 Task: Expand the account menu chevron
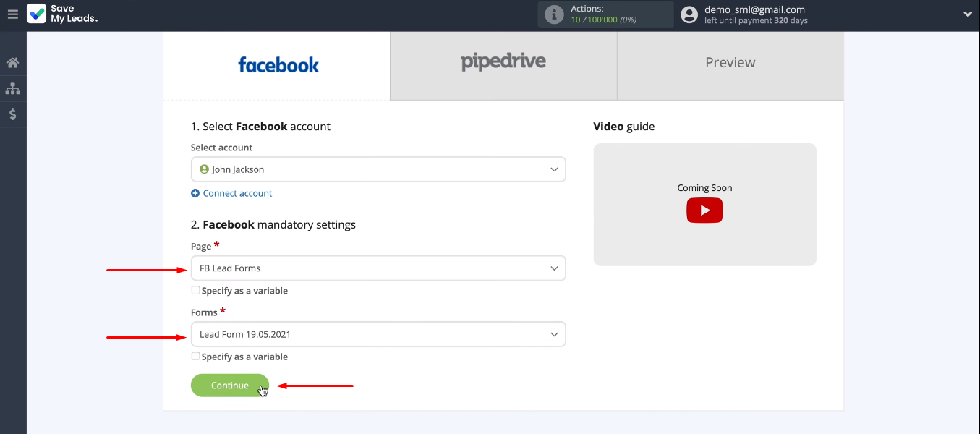(x=968, y=14)
